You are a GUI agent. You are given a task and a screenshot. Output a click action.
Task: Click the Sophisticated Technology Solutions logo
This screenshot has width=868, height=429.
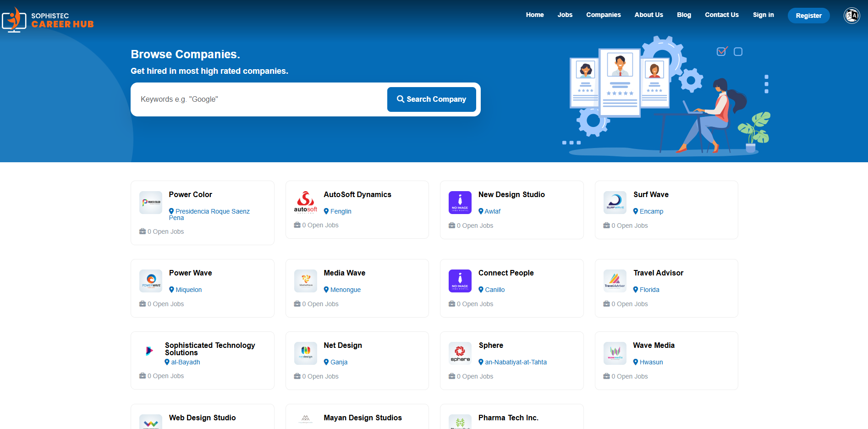pyautogui.click(x=149, y=351)
